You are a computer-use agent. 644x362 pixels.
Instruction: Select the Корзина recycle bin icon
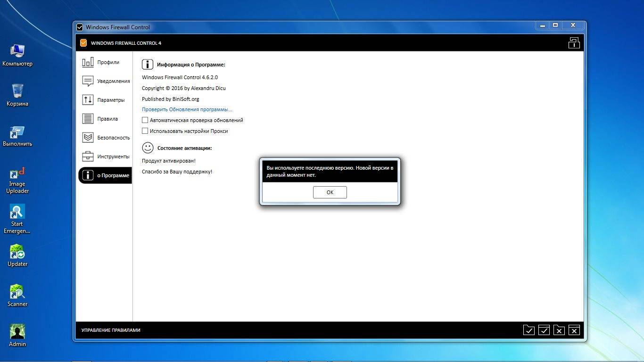point(17,95)
